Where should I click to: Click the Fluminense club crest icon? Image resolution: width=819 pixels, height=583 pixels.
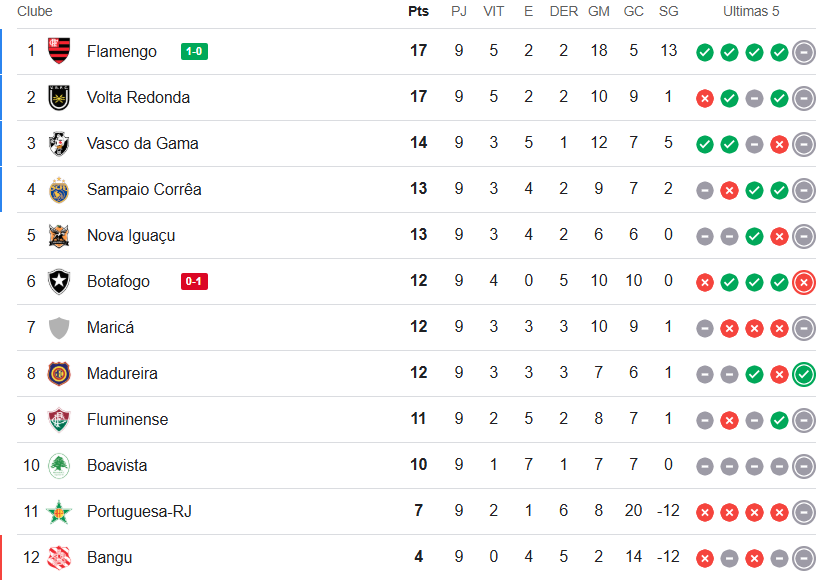pos(59,419)
